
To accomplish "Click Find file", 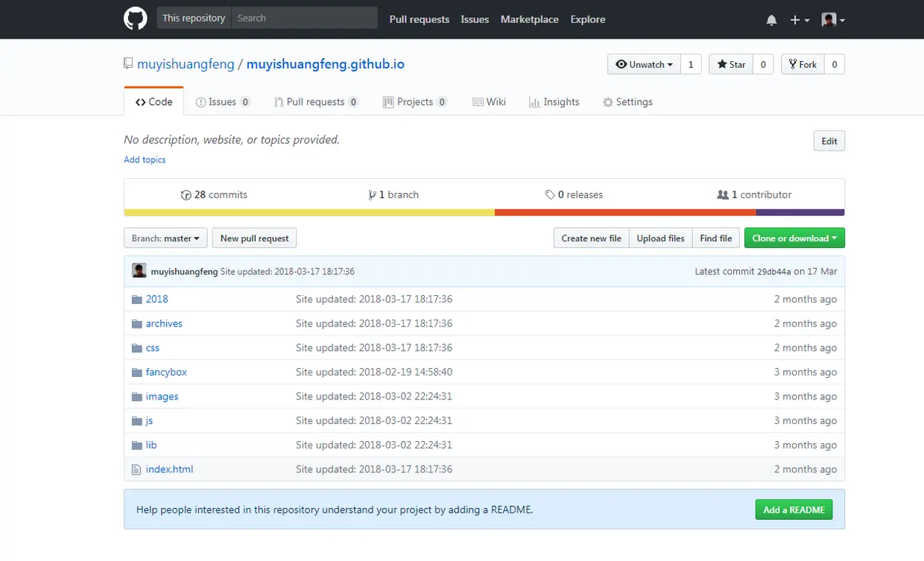I will pos(715,238).
